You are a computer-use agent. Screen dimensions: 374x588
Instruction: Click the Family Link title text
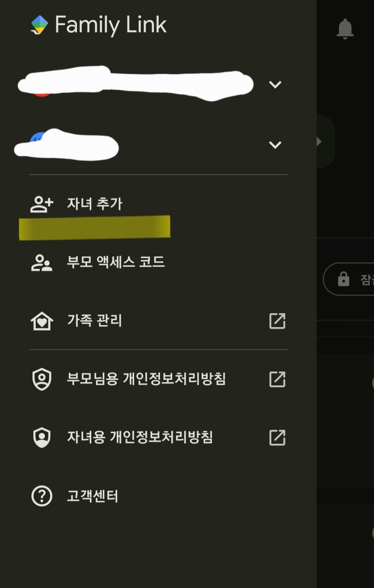click(111, 25)
